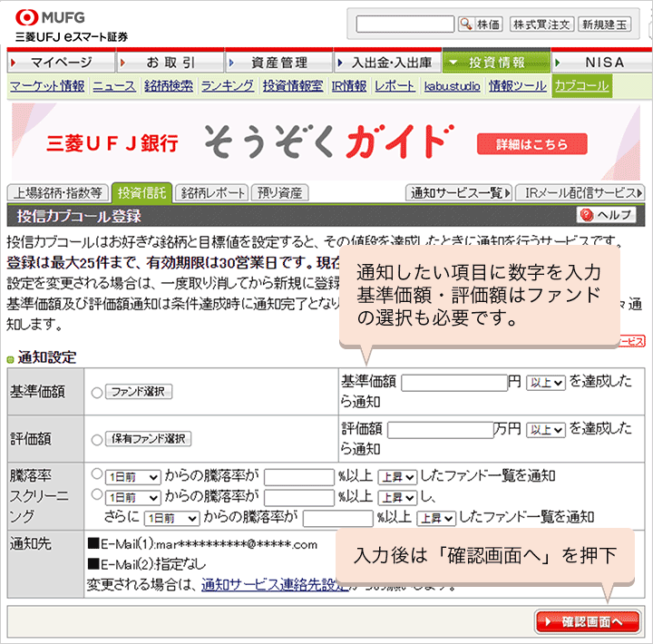Switch to 銘柄レポート tab
This screenshot has height=644, width=653.
point(212,193)
